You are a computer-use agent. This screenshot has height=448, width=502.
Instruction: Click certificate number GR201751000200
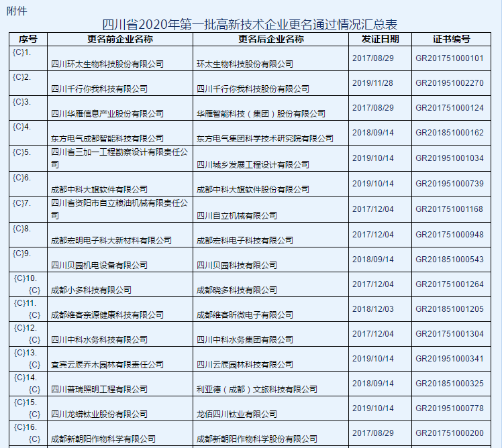click(x=450, y=433)
